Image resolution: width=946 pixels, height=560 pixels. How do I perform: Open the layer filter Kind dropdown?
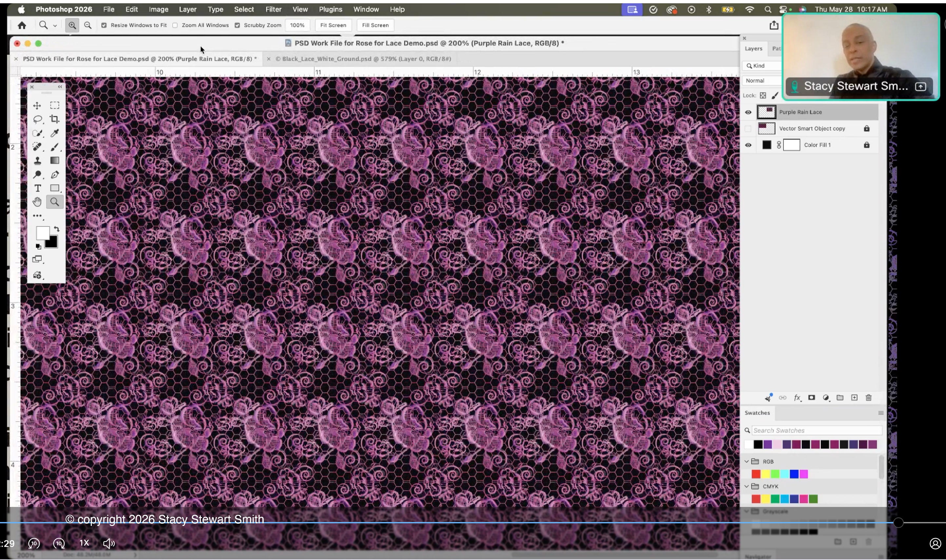pyautogui.click(x=762, y=65)
